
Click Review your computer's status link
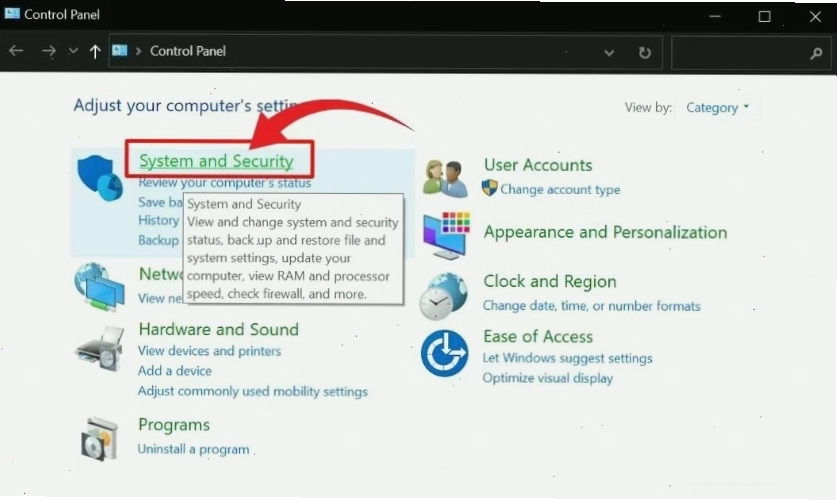[225, 183]
